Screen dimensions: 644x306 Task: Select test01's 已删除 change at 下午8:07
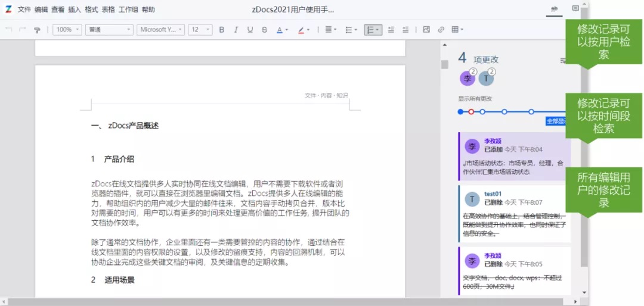pos(514,214)
